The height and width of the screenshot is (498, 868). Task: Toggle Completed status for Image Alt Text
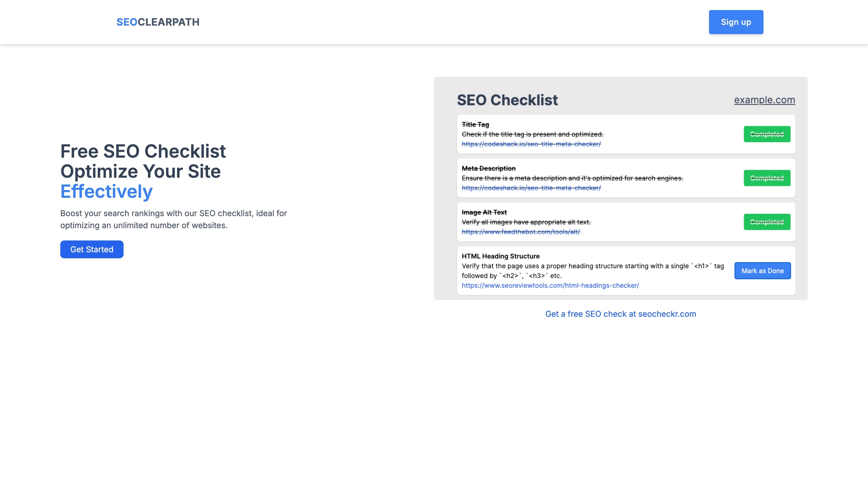pyautogui.click(x=767, y=222)
